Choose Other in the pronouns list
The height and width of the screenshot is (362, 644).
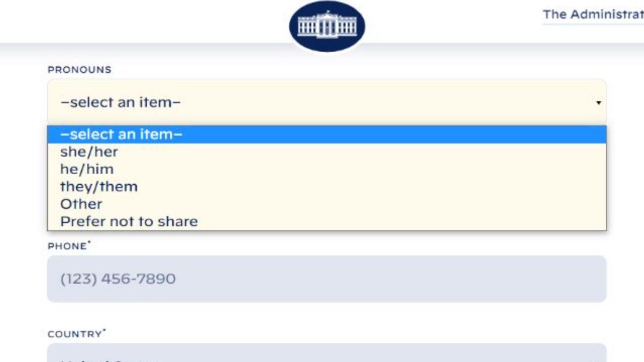(x=81, y=204)
